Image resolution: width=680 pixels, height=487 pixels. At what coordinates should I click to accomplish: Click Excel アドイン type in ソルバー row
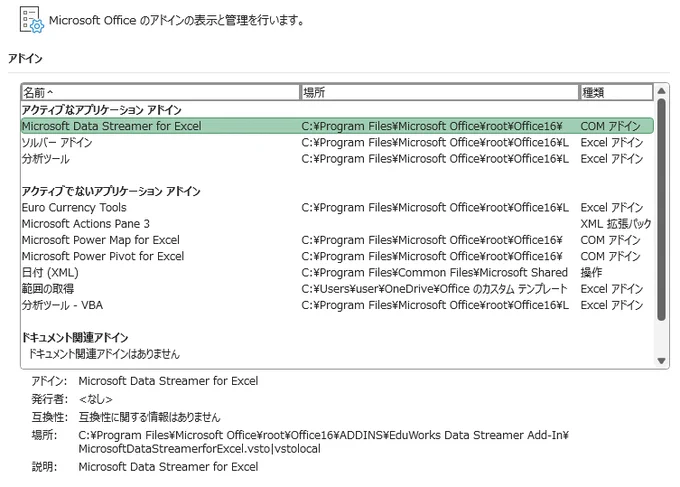[612, 143]
